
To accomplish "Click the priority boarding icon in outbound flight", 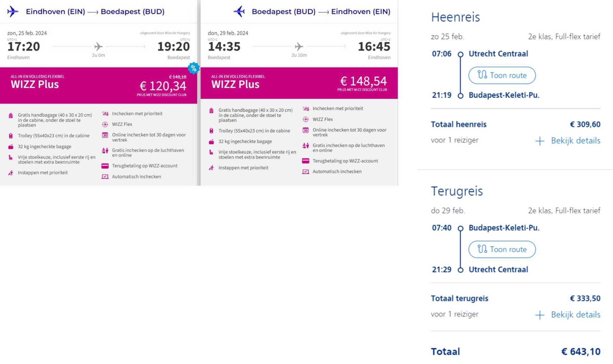I will click(x=11, y=173).
